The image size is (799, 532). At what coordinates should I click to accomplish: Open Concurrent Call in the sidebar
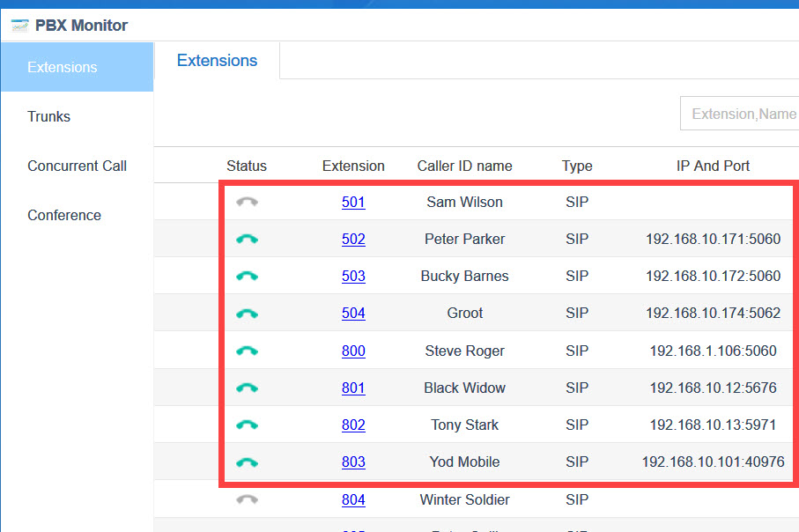click(x=77, y=166)
